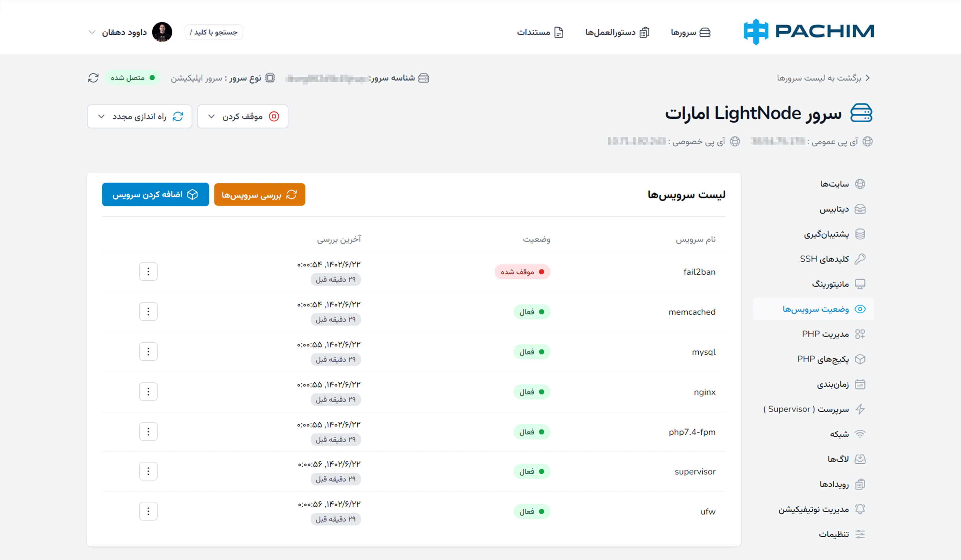Click the موقف شده status badge of fail2ban

522,272
